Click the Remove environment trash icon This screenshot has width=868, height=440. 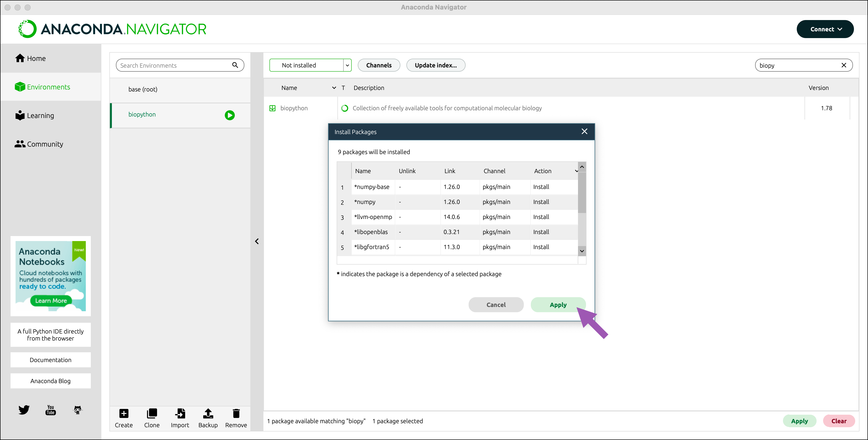coord(236,413)
